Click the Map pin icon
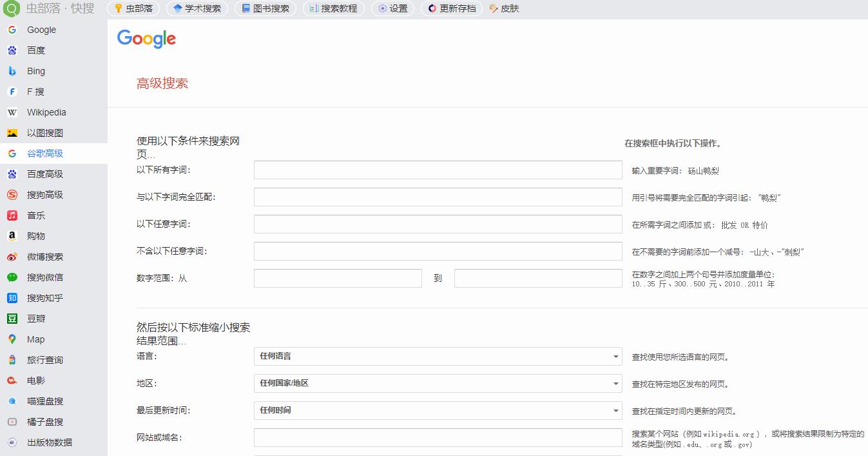The height and width of the screenshot is (456, 868). [x=12, y=339]
